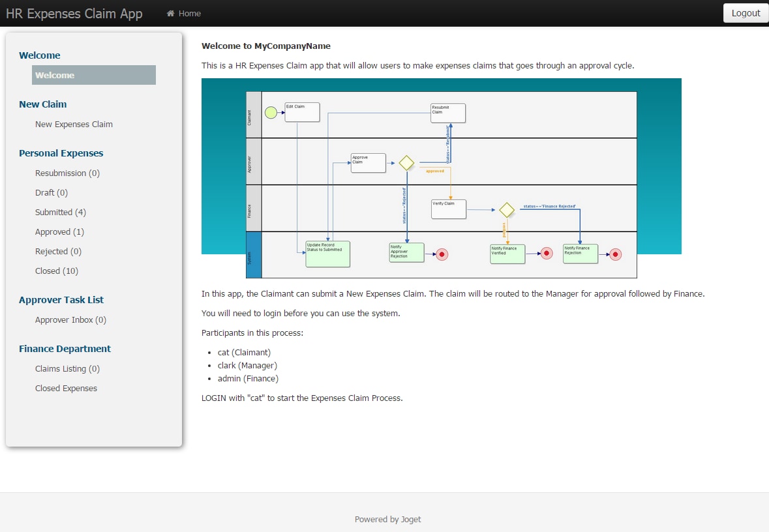The image size is (769, 532).
Task: Open Closed (10) expenses list
Action: [56, 271]
